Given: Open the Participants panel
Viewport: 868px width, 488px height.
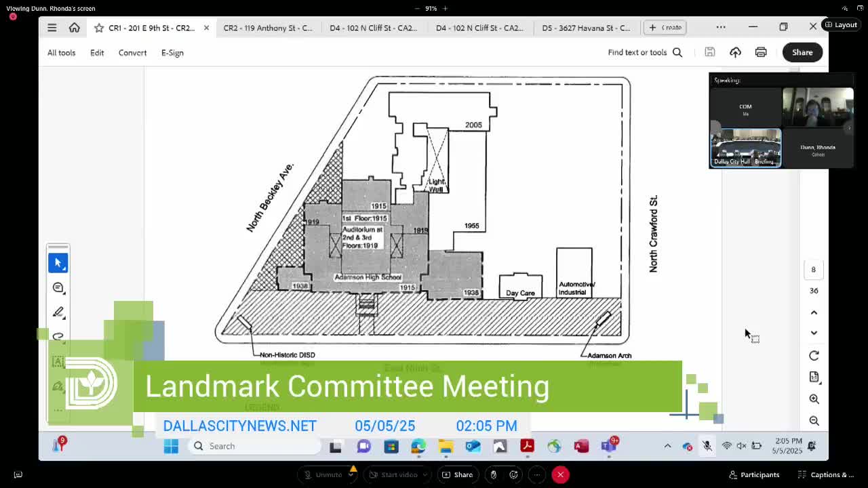Looking at the screenshot, I should (754, 474).
